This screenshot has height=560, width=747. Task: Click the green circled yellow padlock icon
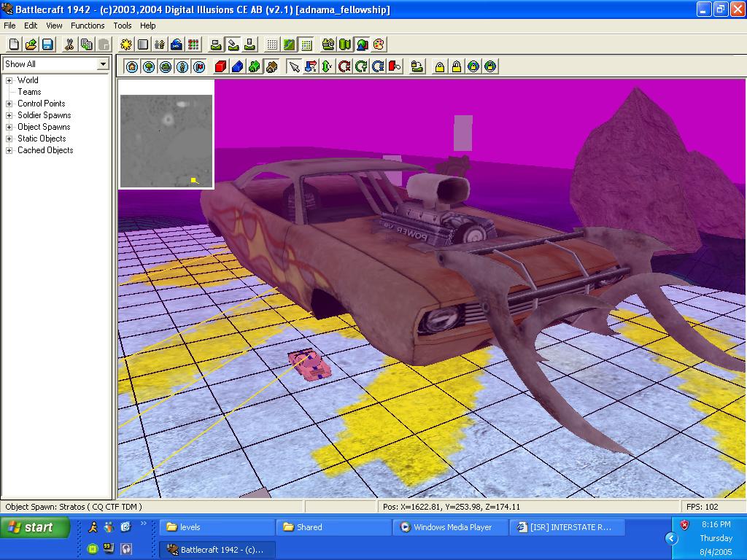pos(490,66)
